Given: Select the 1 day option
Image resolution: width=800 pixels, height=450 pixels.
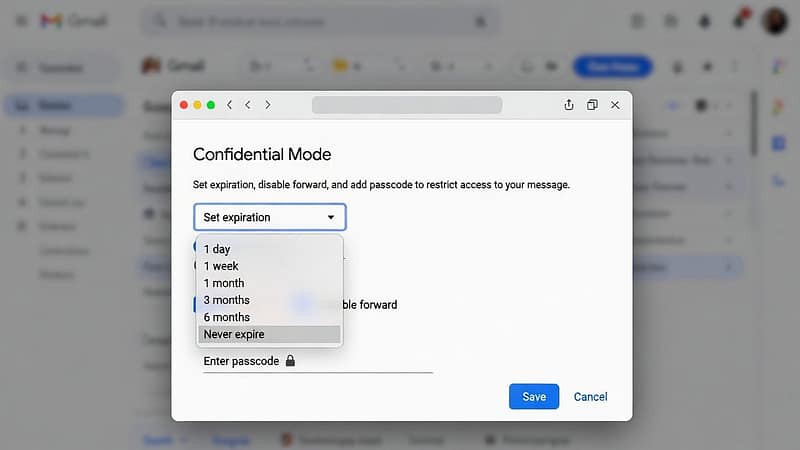Looking at the screenshot, I should click(269, 249).
